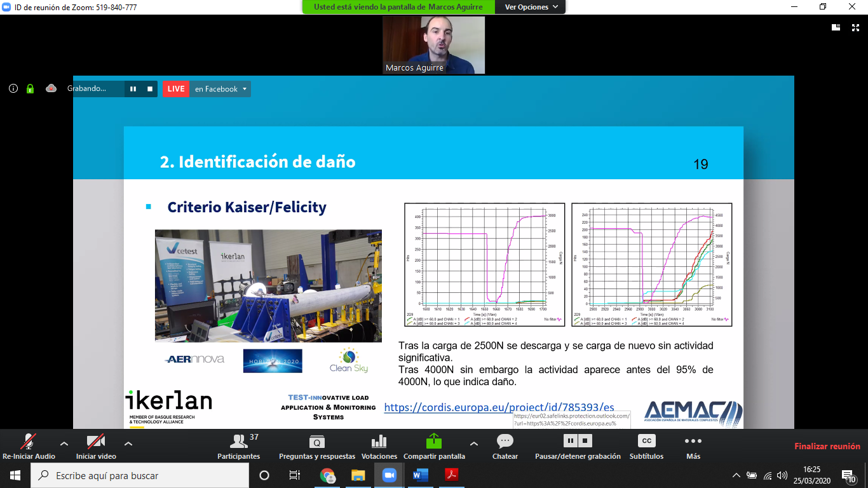Image resolution: width=868 pixels, height=488 pixels.
Task: Open the Chatear chat panel
Action: click(505, 446)
